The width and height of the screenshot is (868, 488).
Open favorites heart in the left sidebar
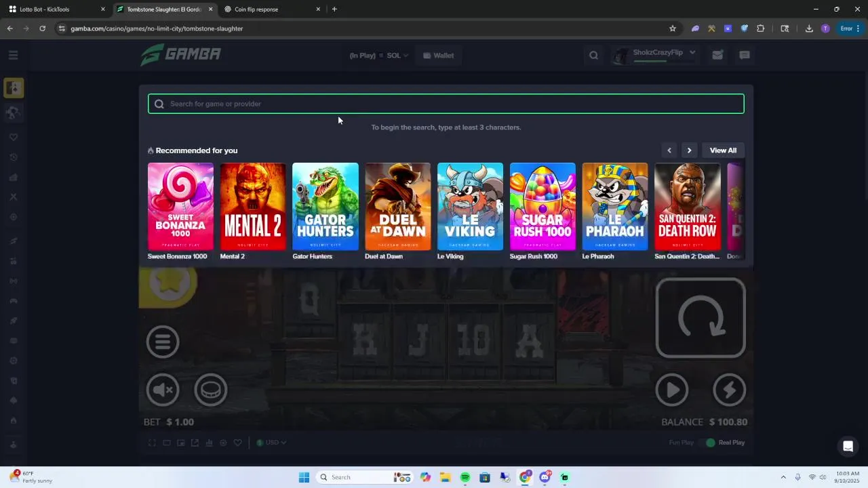(14, 137)
